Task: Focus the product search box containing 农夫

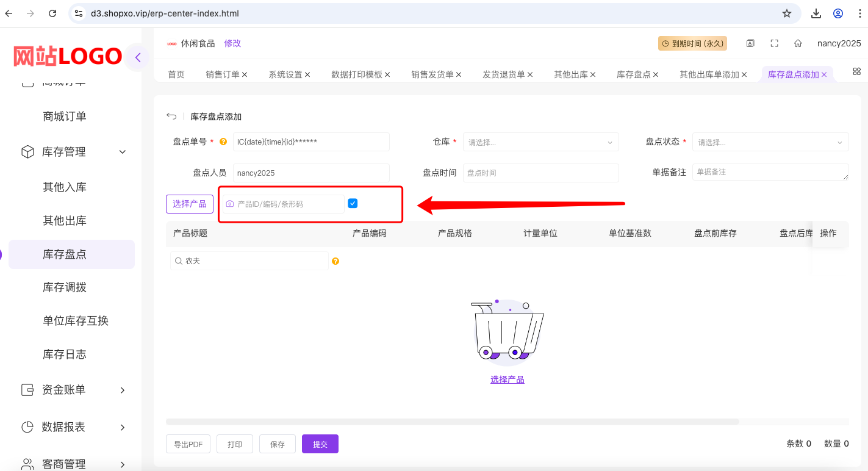Action: pyautogui.click(x=249, y=261)
